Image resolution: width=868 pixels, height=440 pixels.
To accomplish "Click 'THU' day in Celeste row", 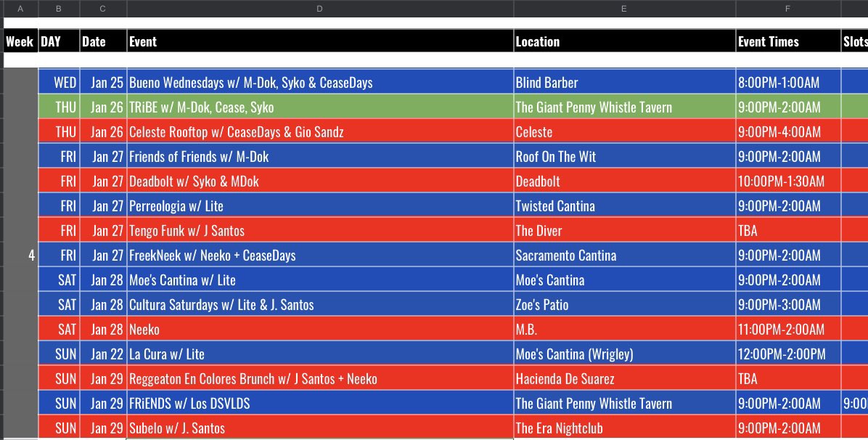I will pos(59,131).
